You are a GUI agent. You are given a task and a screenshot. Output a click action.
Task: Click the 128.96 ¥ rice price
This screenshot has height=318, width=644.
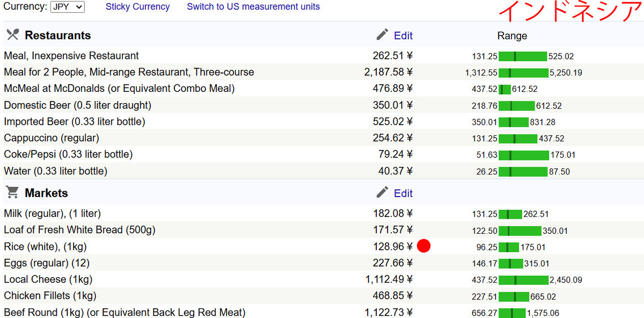click(393, 247)
